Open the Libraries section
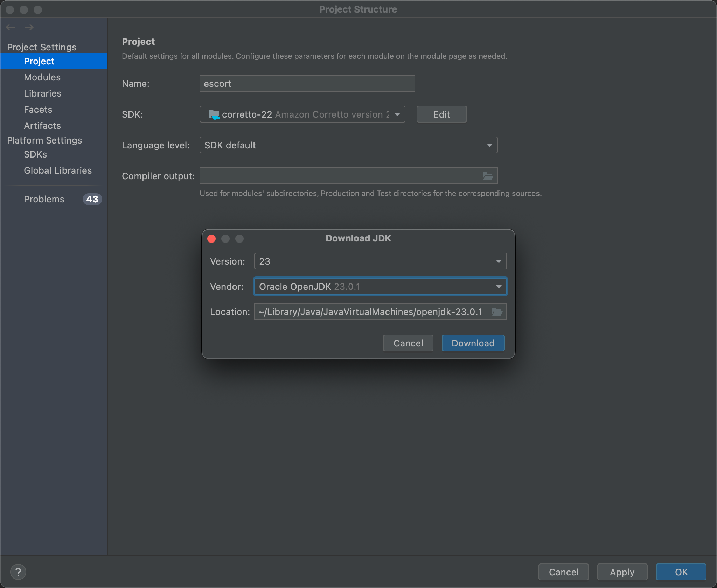The image size is (717, 588). (42, 93)
